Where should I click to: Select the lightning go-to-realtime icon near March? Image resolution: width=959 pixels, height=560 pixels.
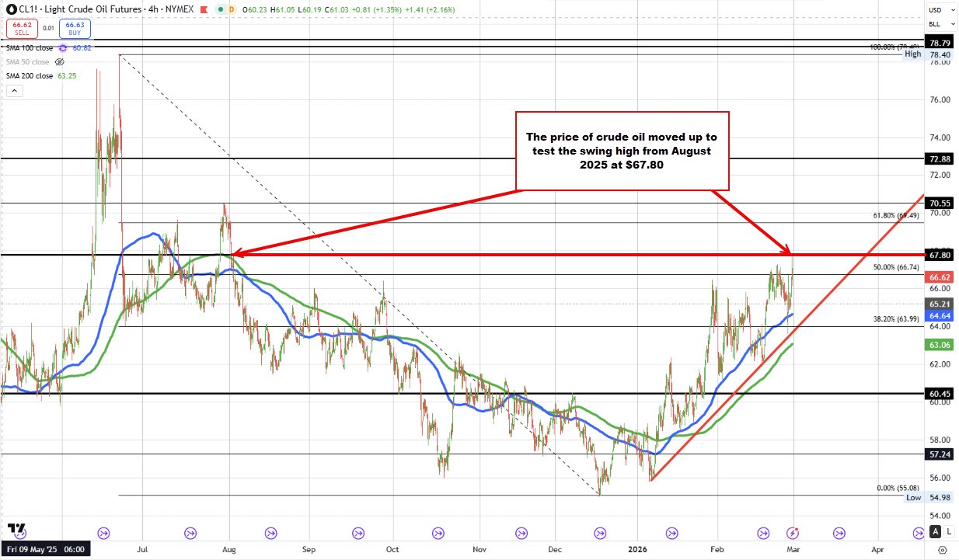[793, 533]
